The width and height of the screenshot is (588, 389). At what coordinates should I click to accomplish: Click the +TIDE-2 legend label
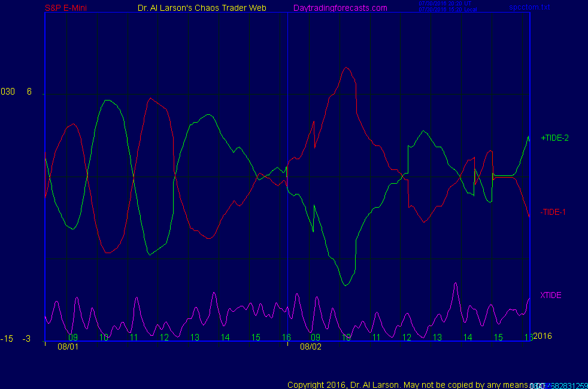(554, 138)
